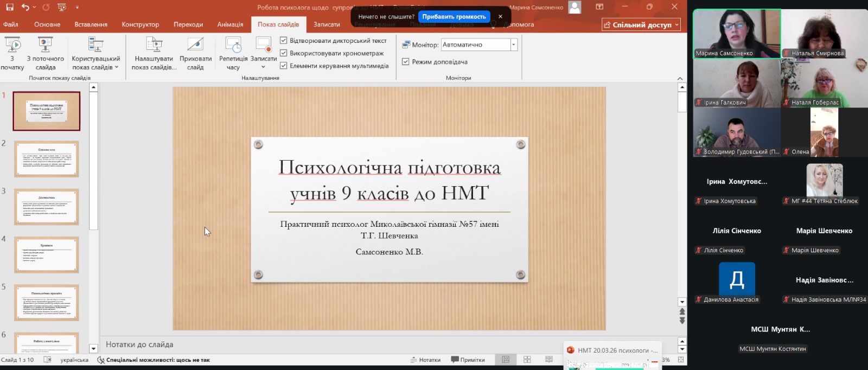Open the Вставлення ribbon tab
The width and height of the screenshot is (868, 370).
click(x=91, y=24)
